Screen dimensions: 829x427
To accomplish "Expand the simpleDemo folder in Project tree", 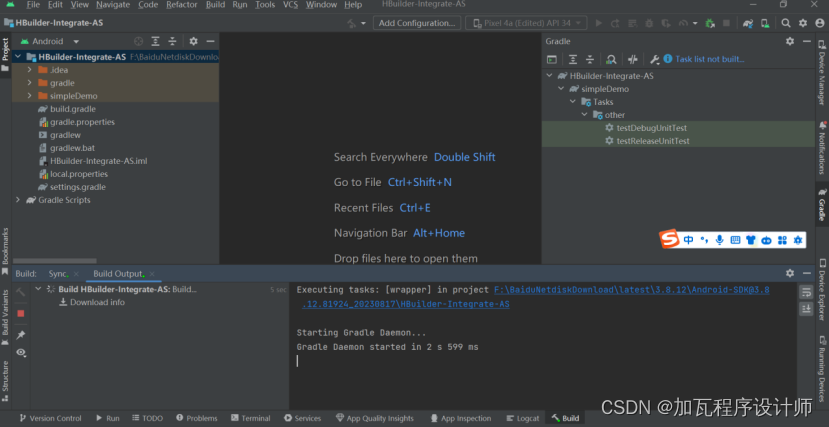I will tap(30, 96).
